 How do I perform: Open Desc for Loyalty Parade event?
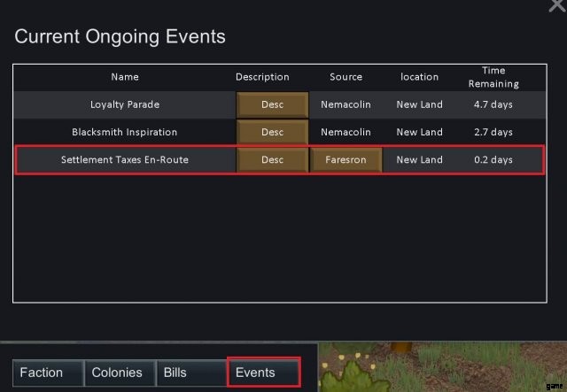[x=273, y=104]
